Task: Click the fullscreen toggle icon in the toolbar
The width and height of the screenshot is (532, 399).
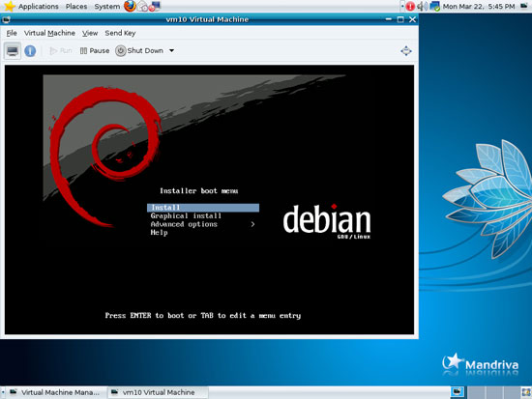Action: point(406,51)
